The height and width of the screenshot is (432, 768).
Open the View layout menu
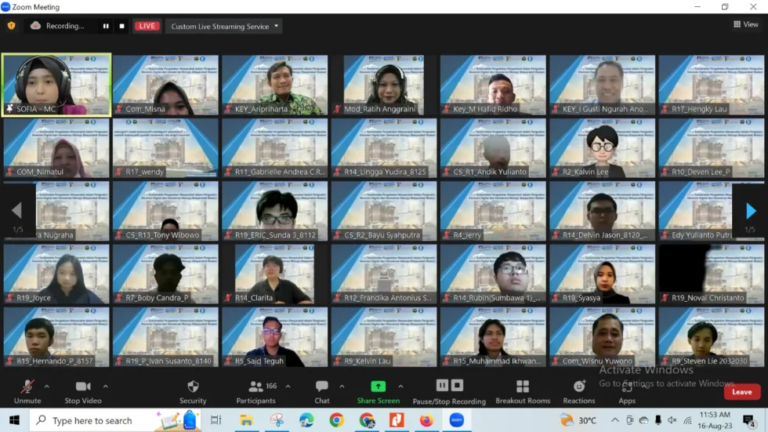coord(745,25)
